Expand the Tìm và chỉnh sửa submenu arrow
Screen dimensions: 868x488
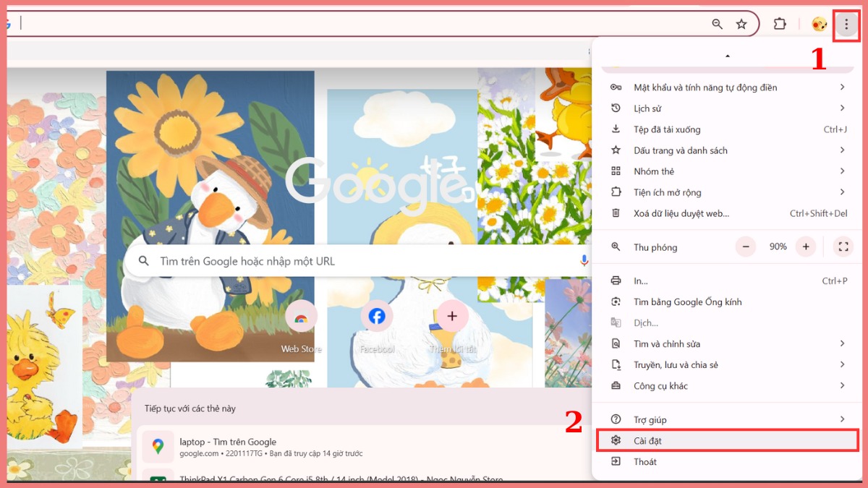click(842, 343)
